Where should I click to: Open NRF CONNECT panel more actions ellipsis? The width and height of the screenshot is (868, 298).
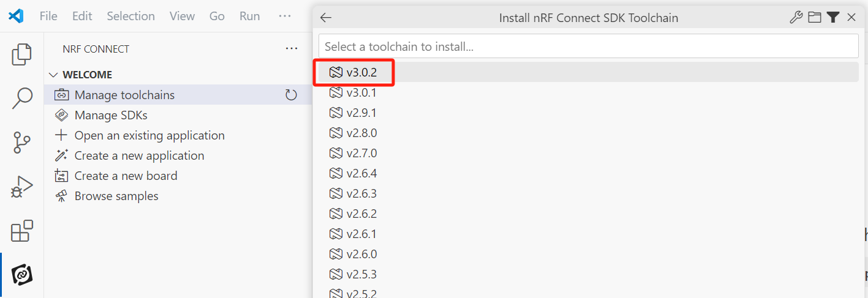point(292,48)
